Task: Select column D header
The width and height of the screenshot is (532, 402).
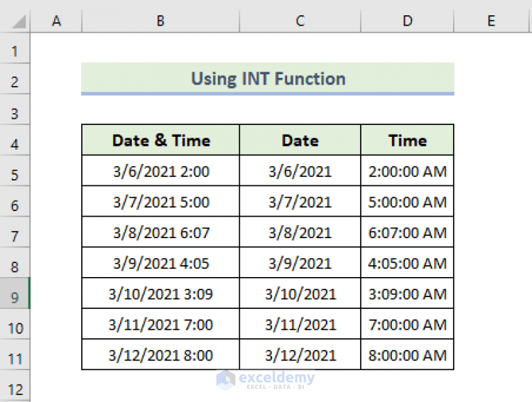Action: (x=407, y=21)
